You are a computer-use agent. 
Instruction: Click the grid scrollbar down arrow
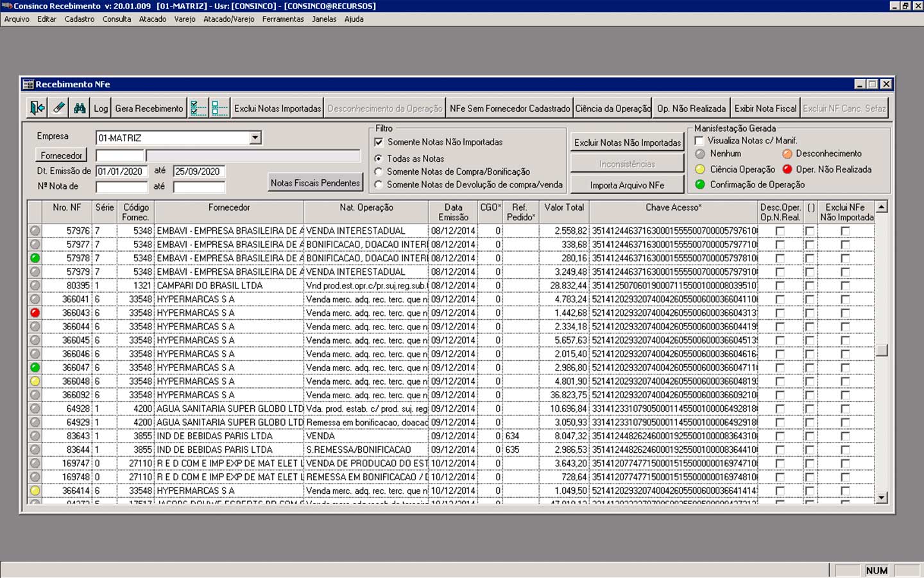tap(882, 497)
